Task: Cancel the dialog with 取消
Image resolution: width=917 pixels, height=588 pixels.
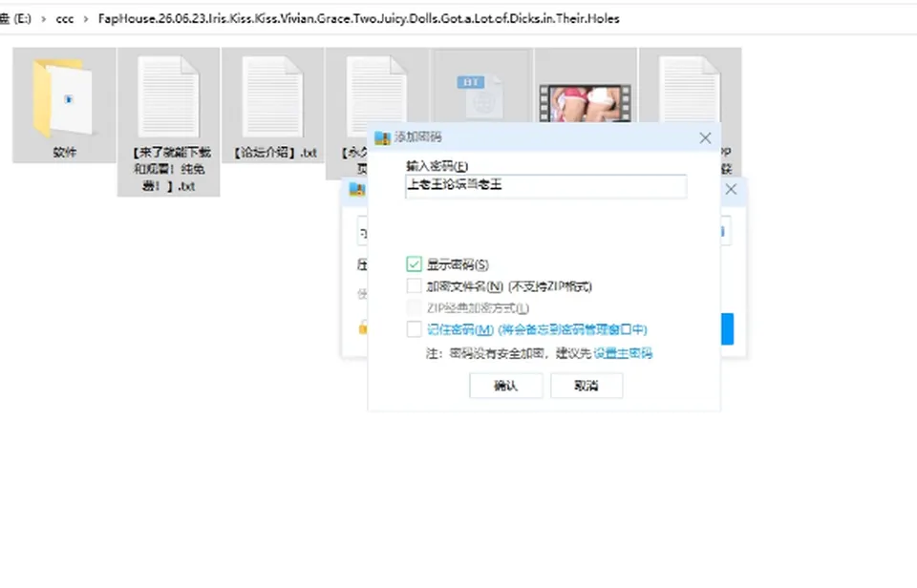Action: click(x=586, y=386)
